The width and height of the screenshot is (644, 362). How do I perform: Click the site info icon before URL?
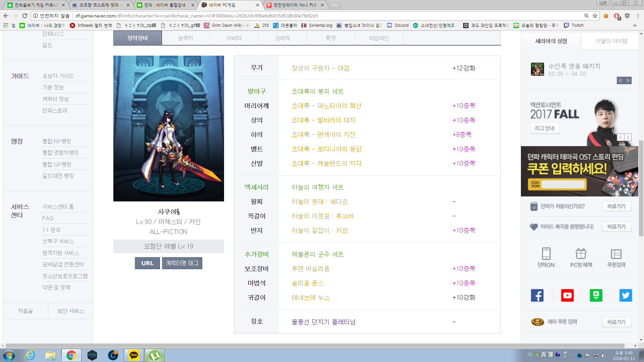[36, 16]
